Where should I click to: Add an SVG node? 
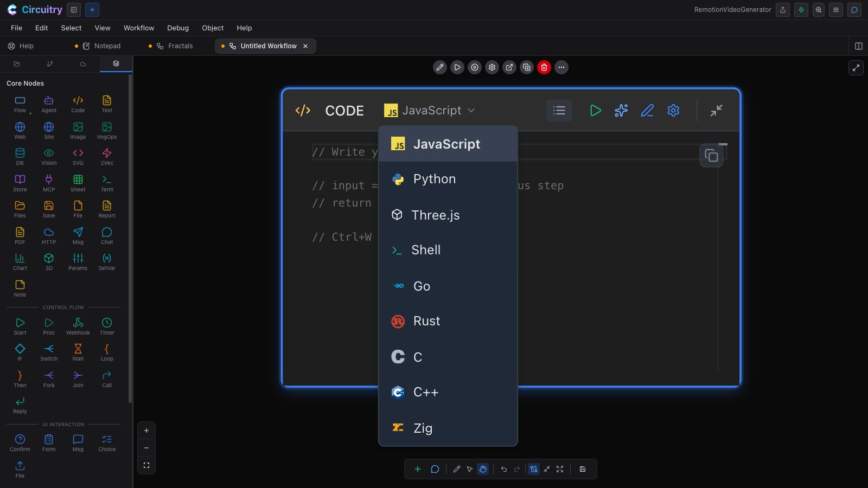(x=78, y=157)
